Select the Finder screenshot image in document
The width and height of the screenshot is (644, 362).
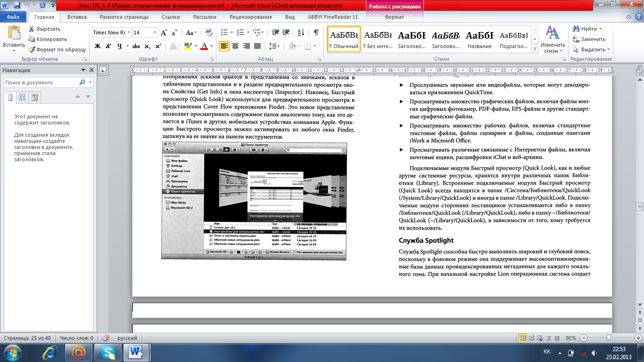point(254,201)
